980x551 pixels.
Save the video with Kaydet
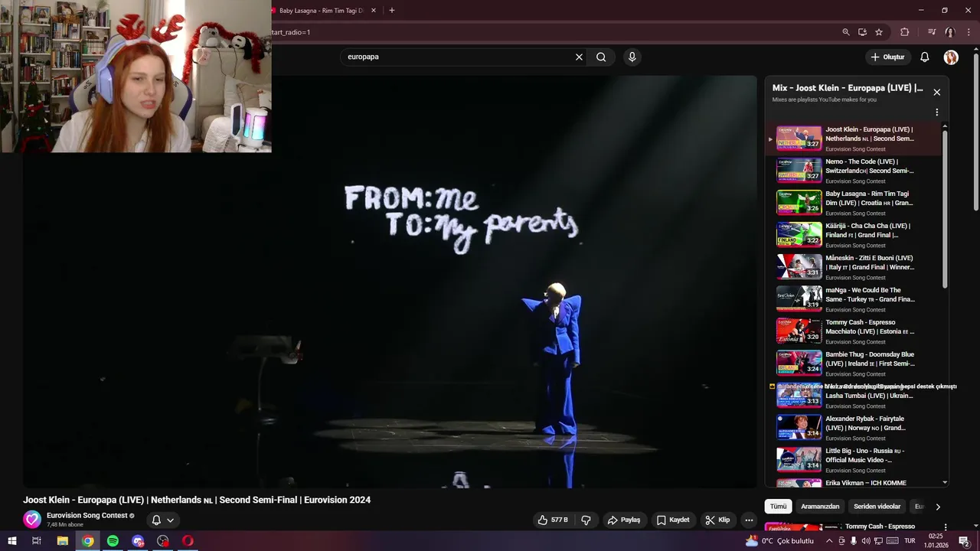(x=673, y=520)
